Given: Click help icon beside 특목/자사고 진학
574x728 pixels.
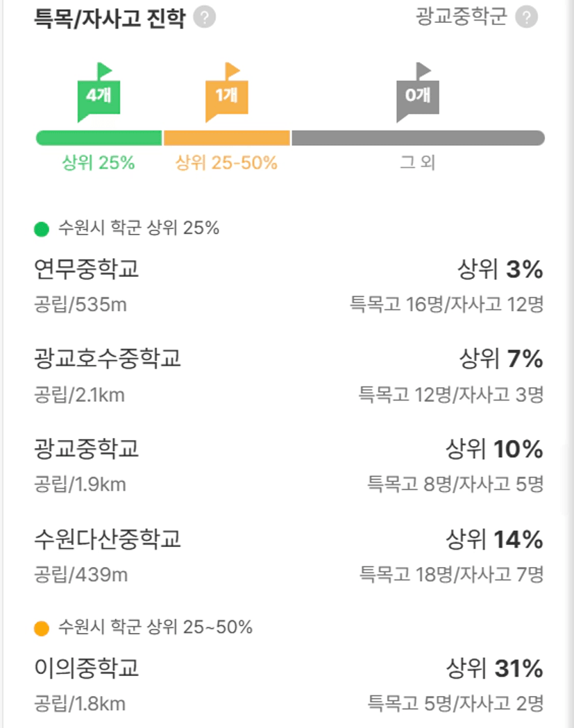Looking at the screenshot, I should [204, 17].
